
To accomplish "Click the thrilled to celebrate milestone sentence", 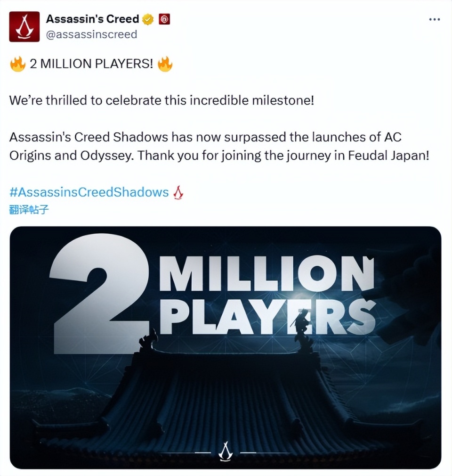I will [x=161, y=100].
